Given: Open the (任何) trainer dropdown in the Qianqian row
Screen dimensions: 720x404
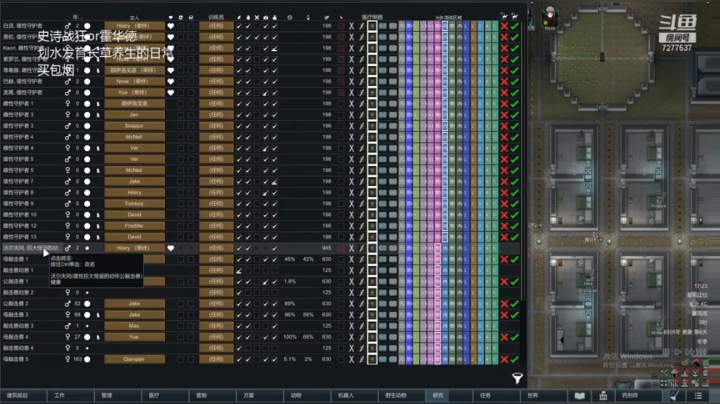Looking at the screenshot, I should [216, 359].
